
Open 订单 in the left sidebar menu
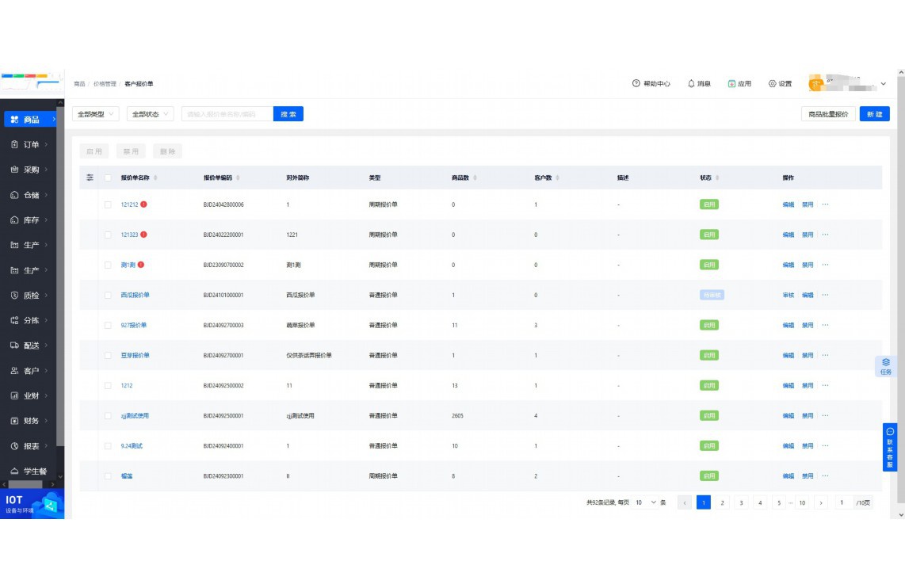31,144
